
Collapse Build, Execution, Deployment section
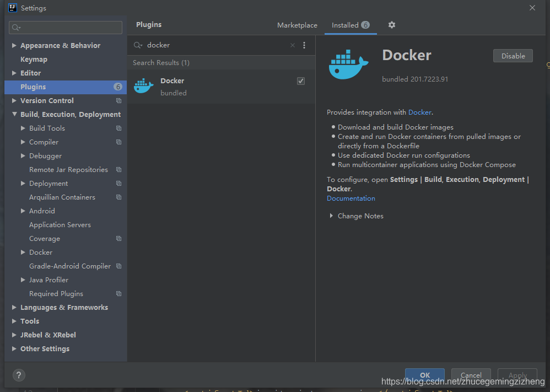[14, 115]
